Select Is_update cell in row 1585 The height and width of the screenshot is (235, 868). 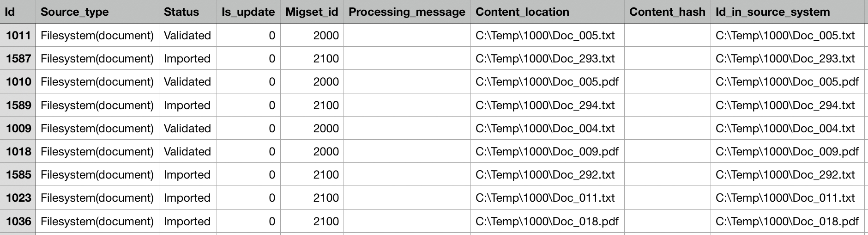point(248,175)
